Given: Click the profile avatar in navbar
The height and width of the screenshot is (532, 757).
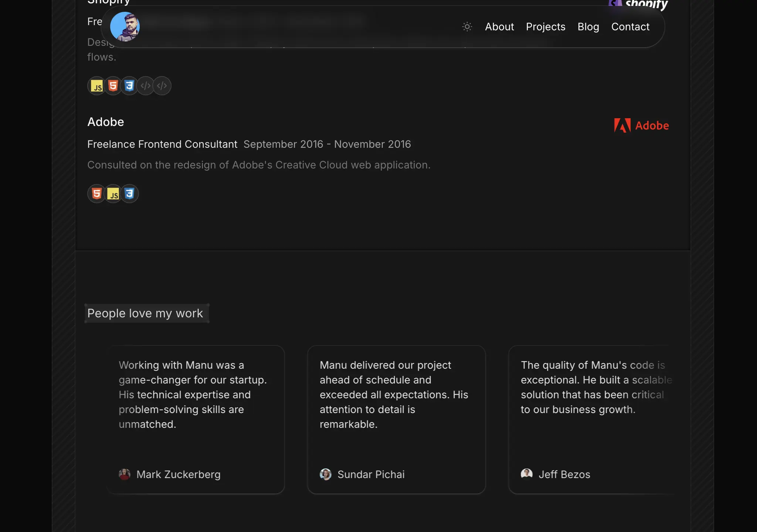Looking at the screenshot, I should (x=125, y=27).
